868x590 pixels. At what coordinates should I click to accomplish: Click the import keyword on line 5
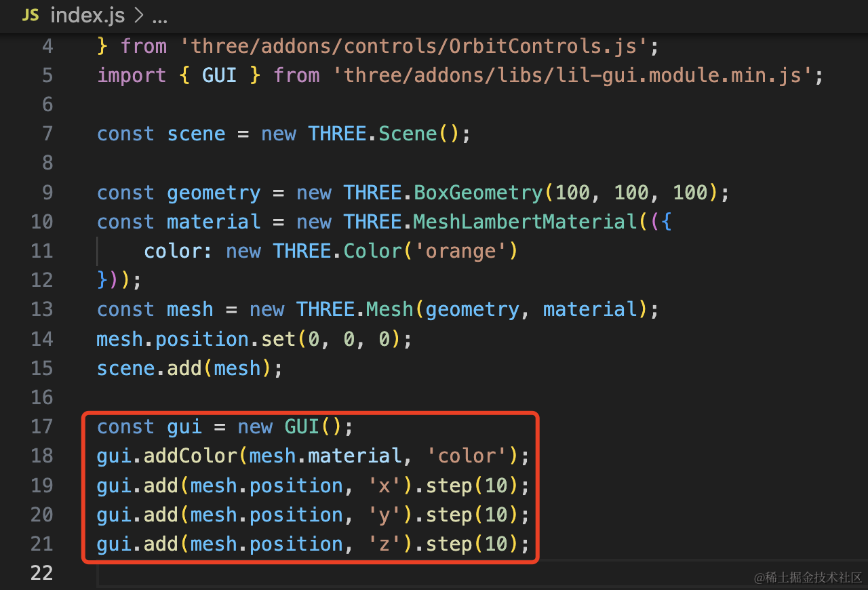[132, 75]
